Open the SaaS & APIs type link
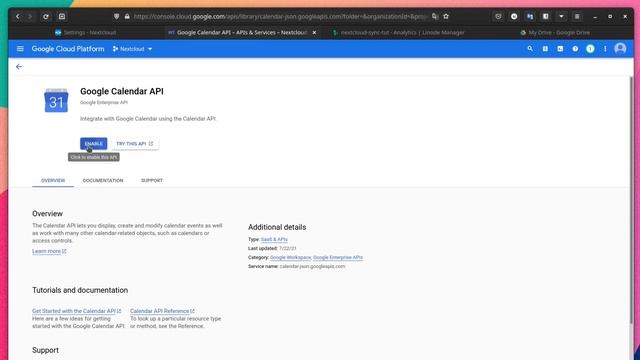The width and height of the screenshot is (640, 360). [274, 239]
